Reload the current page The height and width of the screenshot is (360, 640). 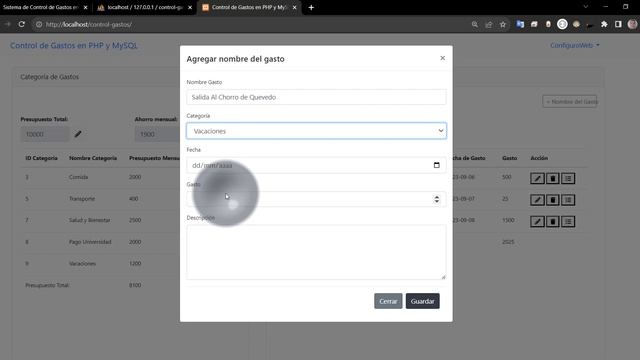coord(22,24)
